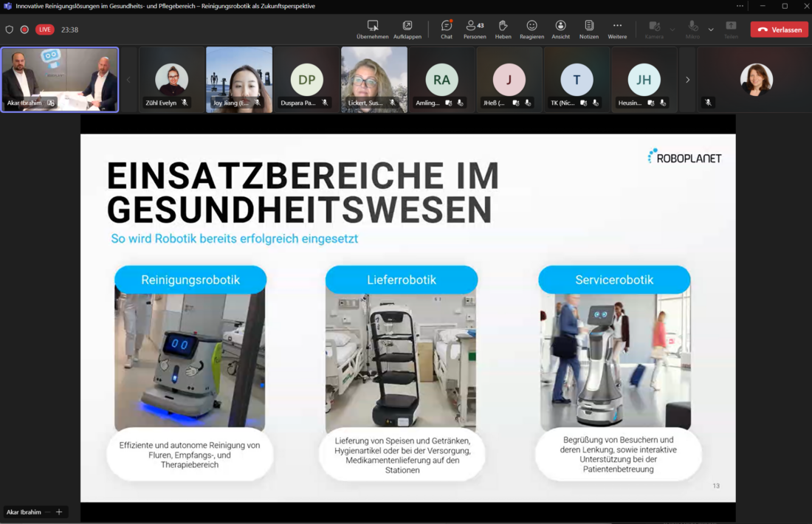812x524 pixels.
Task: Open the Reagieren reactions menu
Action: pos(531,30)
